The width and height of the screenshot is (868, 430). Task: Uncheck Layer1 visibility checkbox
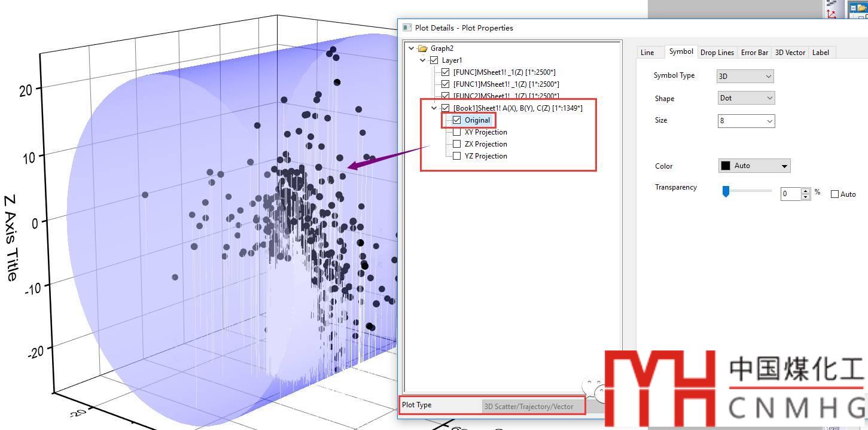[434, 60]
